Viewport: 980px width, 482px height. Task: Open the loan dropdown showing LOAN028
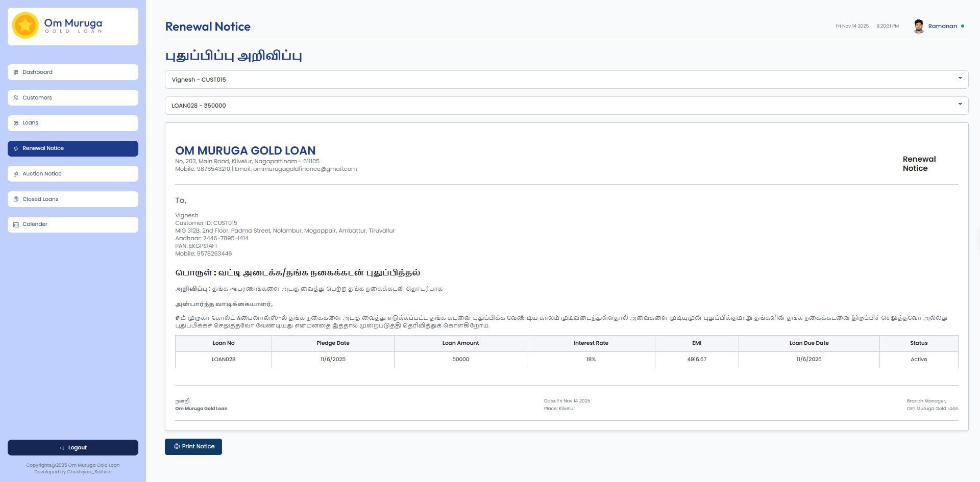(x=561, y=106)
